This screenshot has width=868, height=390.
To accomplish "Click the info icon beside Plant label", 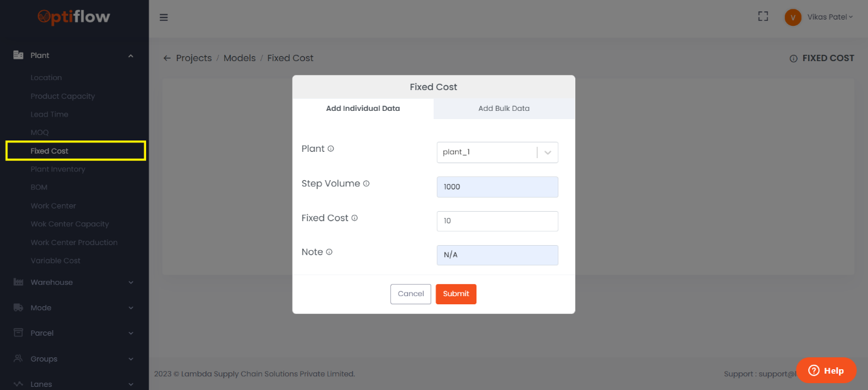I will pyautogui.click(x=331, y=149).
